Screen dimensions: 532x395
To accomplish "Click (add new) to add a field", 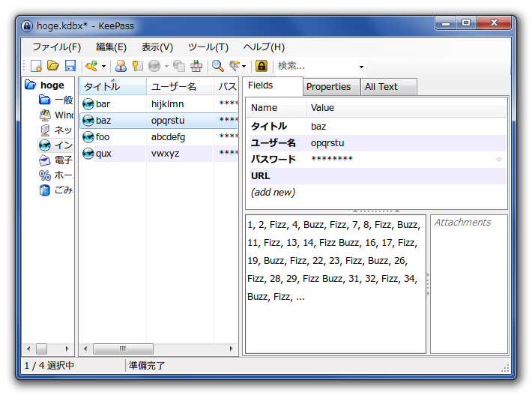I will point(273,193).
